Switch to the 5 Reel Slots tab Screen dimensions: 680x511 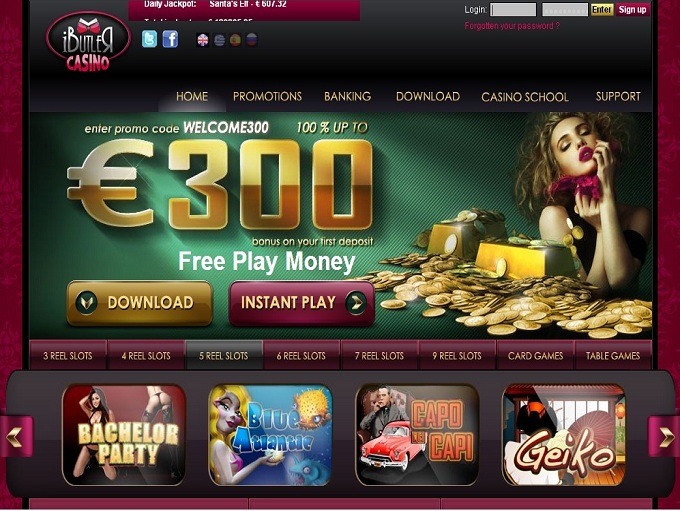click(x=224, y=355)
